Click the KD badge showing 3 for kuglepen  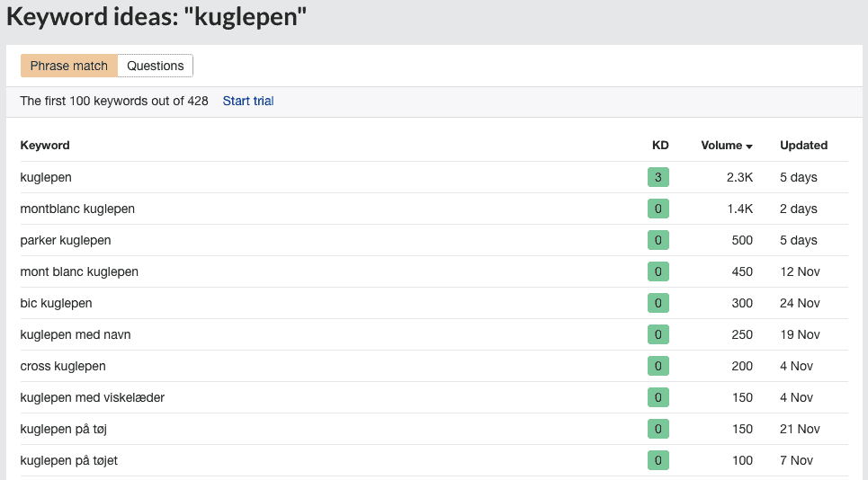[658, 177]
